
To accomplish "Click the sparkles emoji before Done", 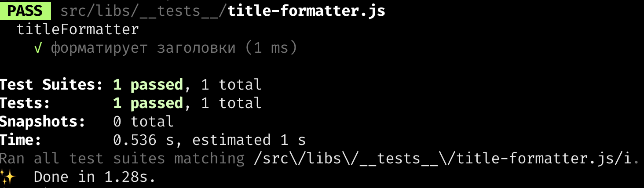I will click(x=7, y=177).
